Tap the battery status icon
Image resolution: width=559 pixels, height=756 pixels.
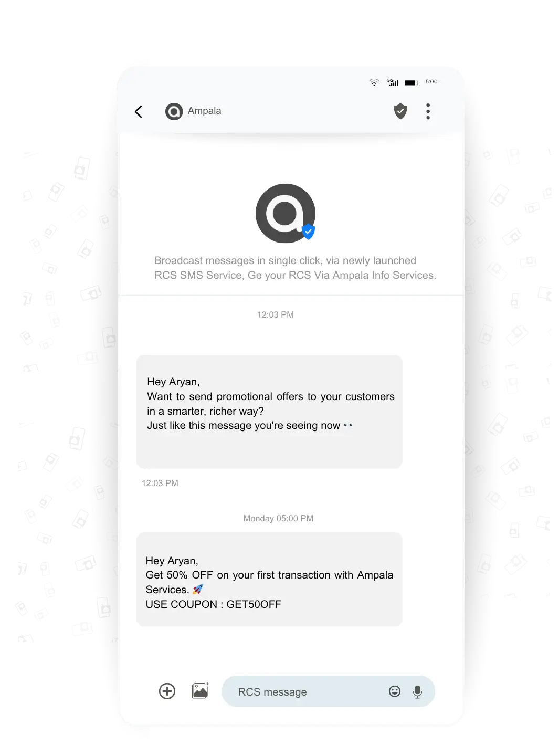[411, 82]
